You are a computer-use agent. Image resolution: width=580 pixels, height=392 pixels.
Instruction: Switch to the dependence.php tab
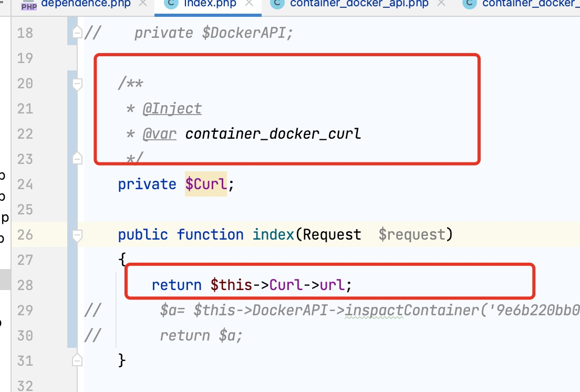tap(86, 4)
